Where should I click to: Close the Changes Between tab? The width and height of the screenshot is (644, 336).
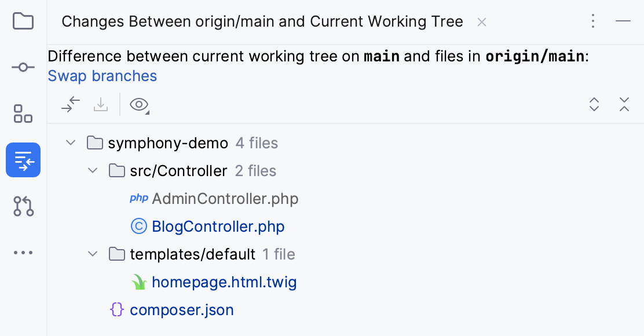click(482, 21)
